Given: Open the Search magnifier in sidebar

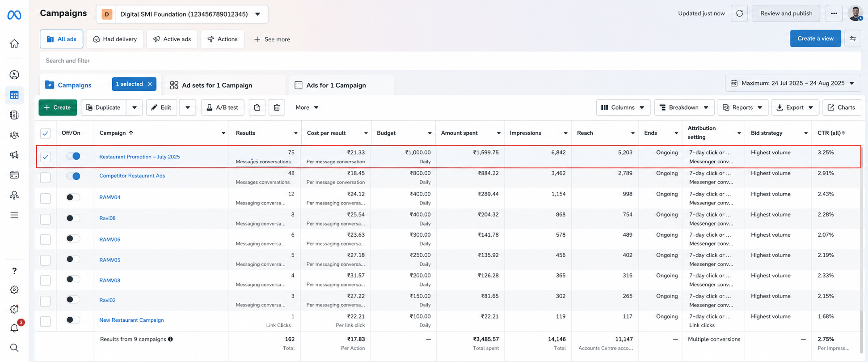Looking at the screenshot, I should coord(14,348).
